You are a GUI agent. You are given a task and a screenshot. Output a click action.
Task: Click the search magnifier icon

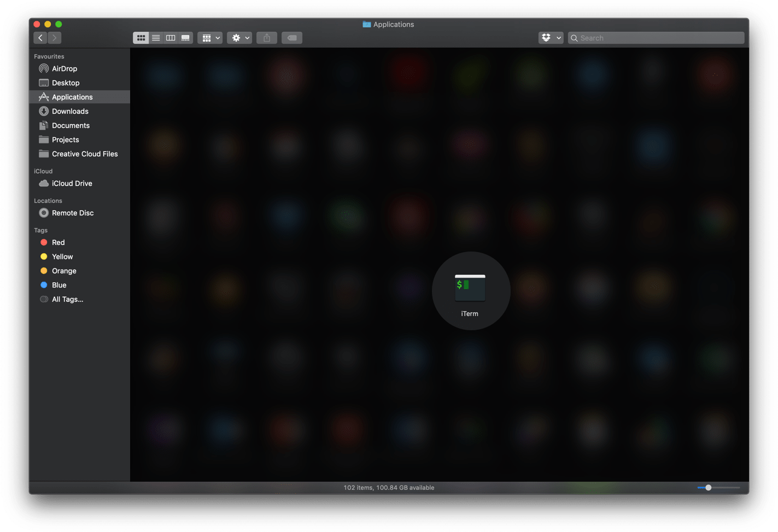point(574,38)
